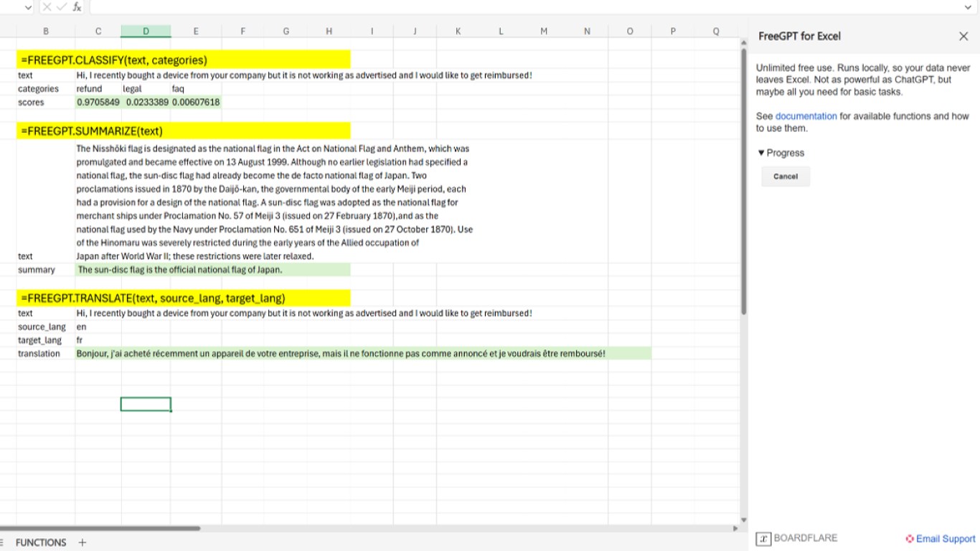Select the score cell 0.00607618

click(196, 103)
